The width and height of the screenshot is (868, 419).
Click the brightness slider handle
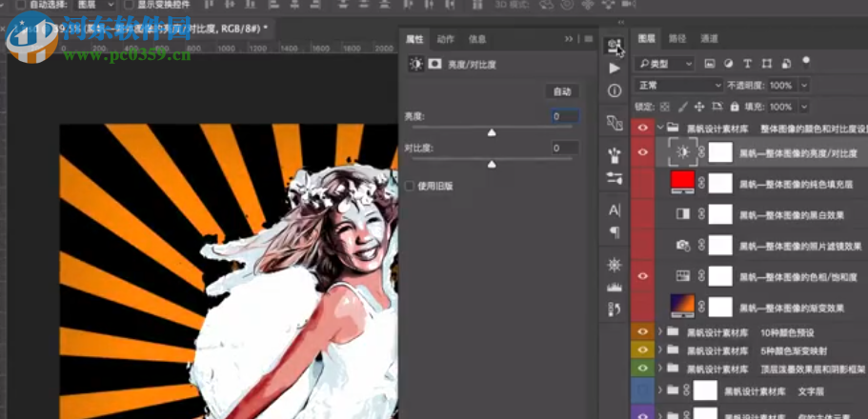click(492, 132)
